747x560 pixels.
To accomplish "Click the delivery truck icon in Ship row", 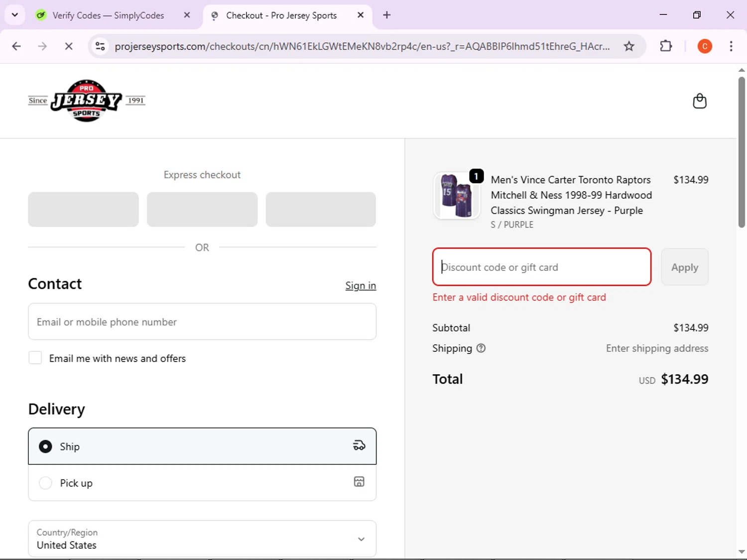I will point(359,446).
